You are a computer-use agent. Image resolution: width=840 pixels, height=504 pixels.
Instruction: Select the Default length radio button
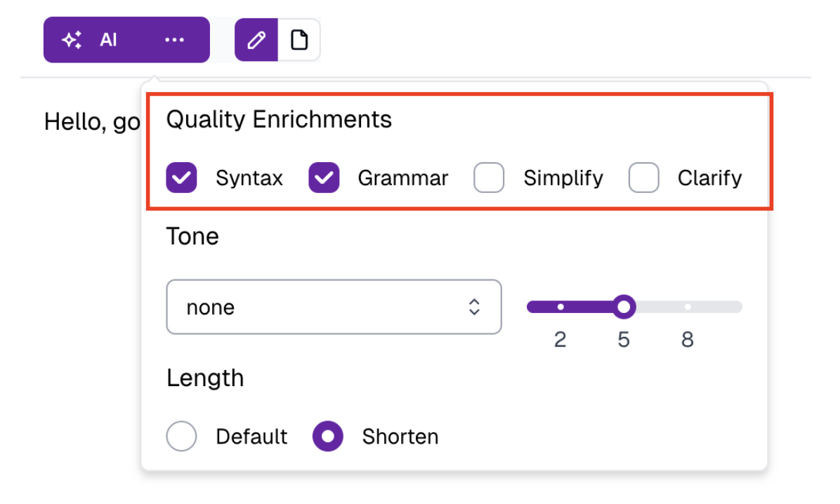[181, 437]
